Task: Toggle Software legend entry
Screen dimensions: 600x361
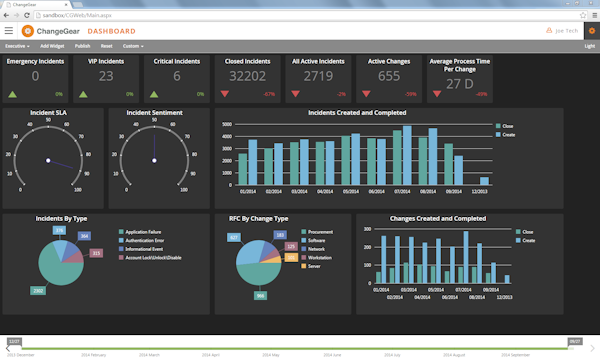Action: [x=313, y=240]
